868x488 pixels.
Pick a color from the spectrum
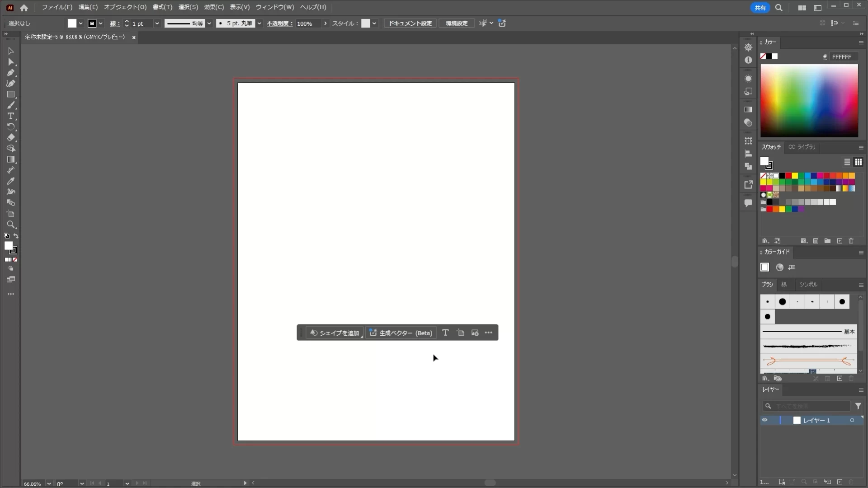click(x=809, y=101)
